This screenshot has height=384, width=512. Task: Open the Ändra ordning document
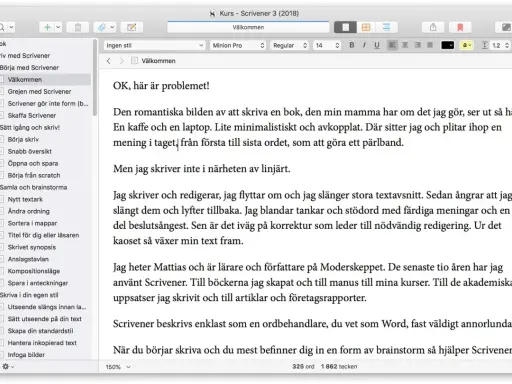coord(29,211)
